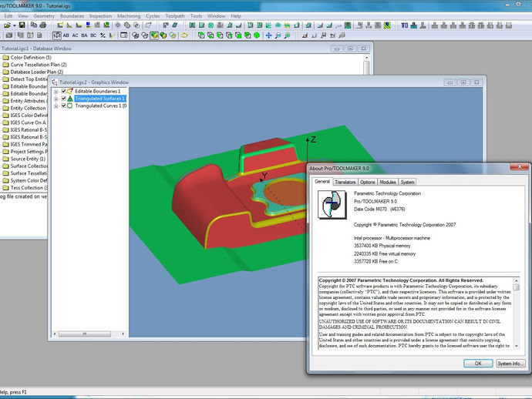532x399 pixels.
Task: Zoom in using the plus magnifier icon
Action: (x=287, y=35)
